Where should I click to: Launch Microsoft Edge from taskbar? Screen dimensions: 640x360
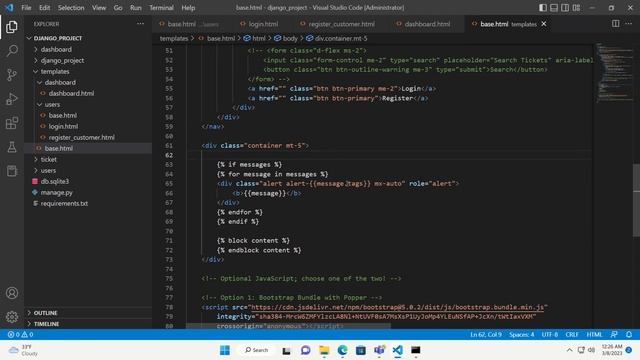342,350
